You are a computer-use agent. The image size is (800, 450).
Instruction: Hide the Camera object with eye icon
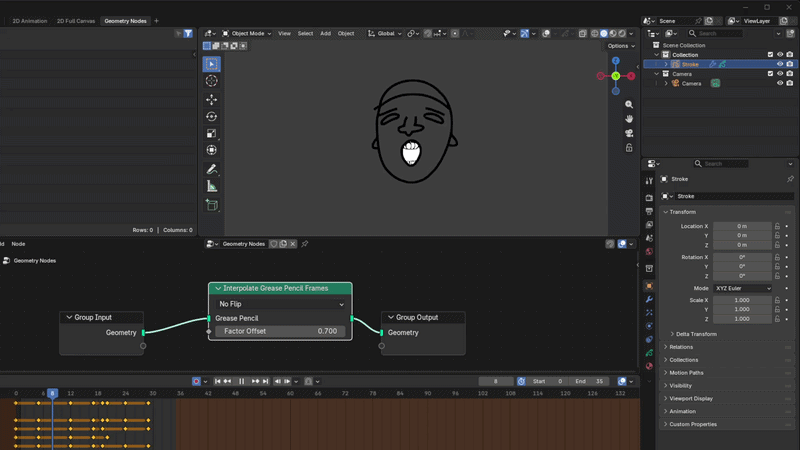[x=780, y=83]
